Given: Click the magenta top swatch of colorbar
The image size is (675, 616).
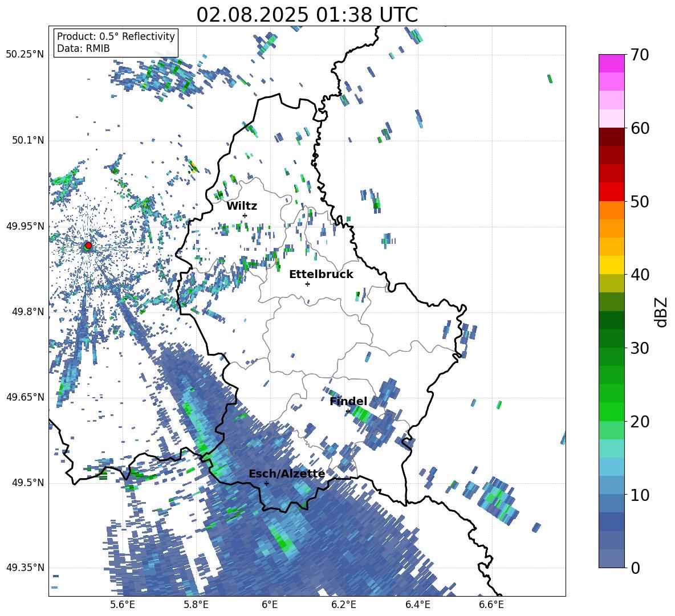Looking at the screenshot, I should click(611, 63).
